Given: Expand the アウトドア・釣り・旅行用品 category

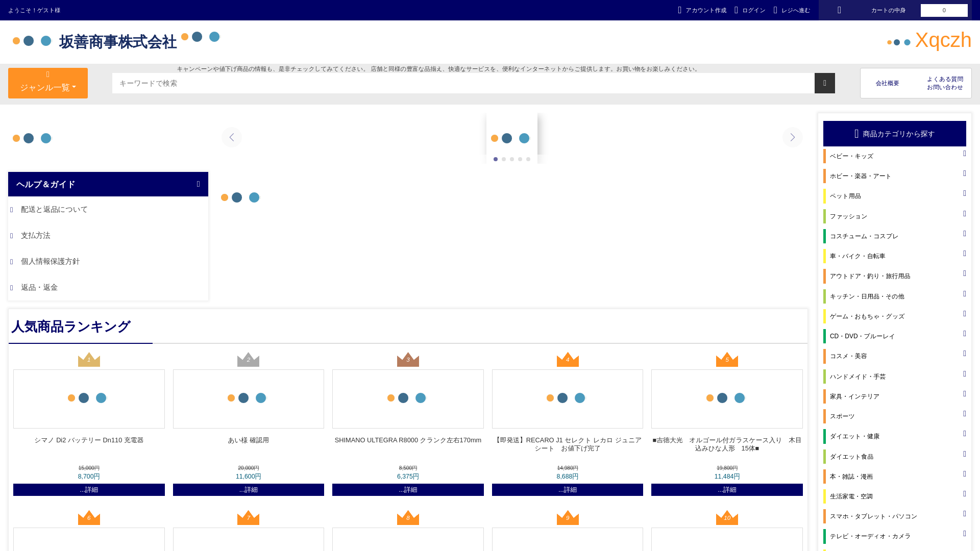Looking at the screenshot, I should [x=965, y=273].
